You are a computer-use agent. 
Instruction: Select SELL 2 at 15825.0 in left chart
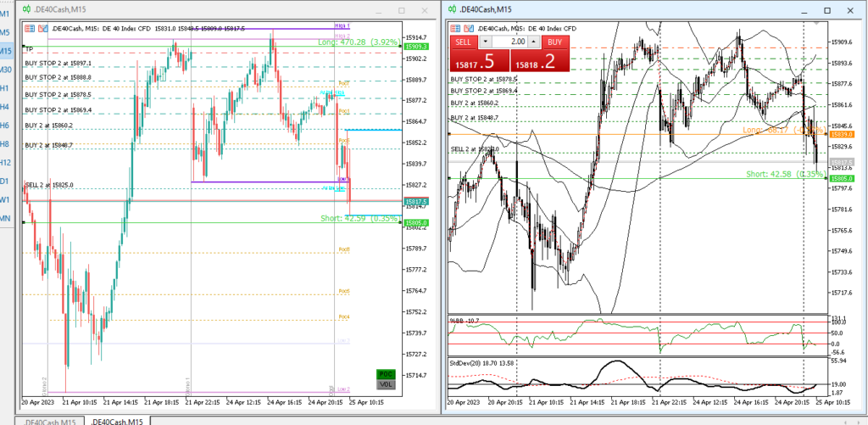coord(49,185)
